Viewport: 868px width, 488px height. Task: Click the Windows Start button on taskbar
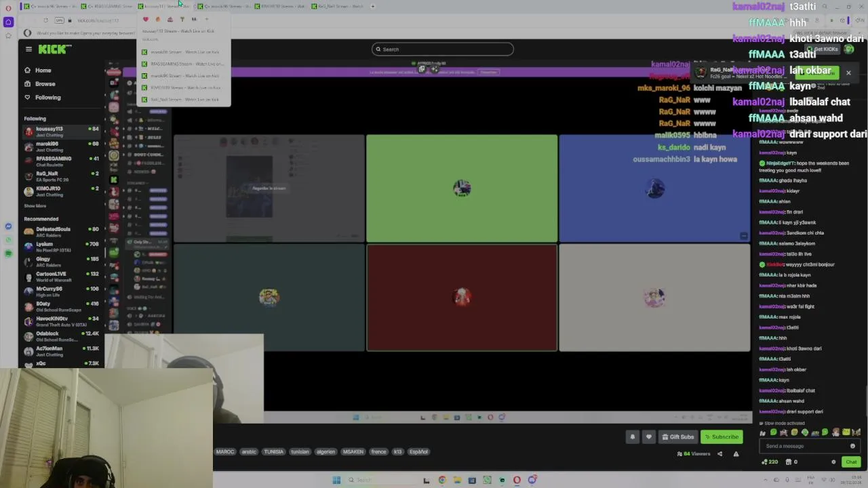[336, 481]
